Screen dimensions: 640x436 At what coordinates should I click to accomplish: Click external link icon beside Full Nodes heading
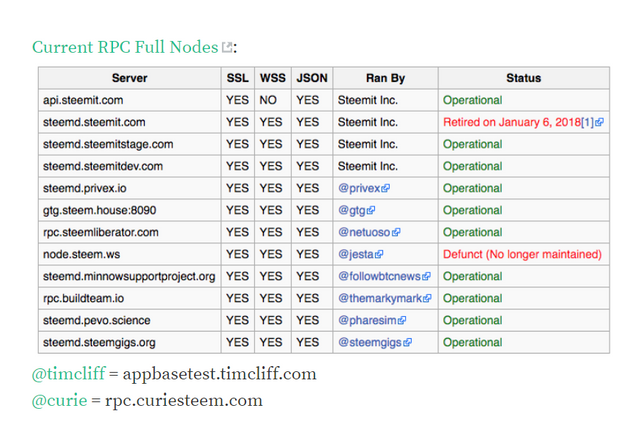point(227,47)
